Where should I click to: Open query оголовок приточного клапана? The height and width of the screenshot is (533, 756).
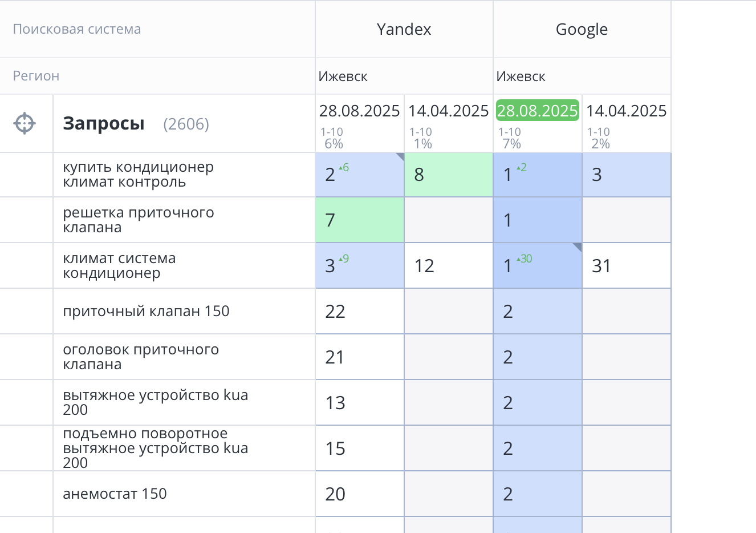tap(141, 357)
